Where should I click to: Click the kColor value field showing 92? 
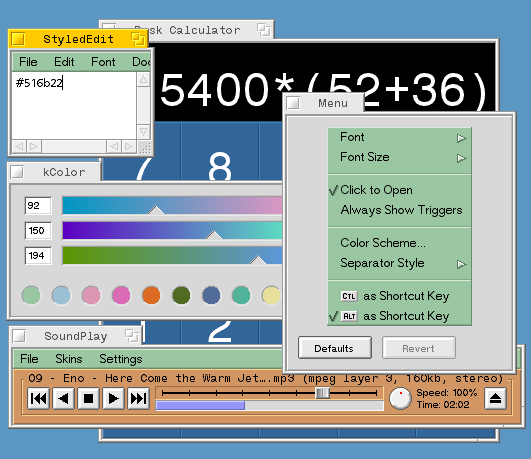(38, 206)
